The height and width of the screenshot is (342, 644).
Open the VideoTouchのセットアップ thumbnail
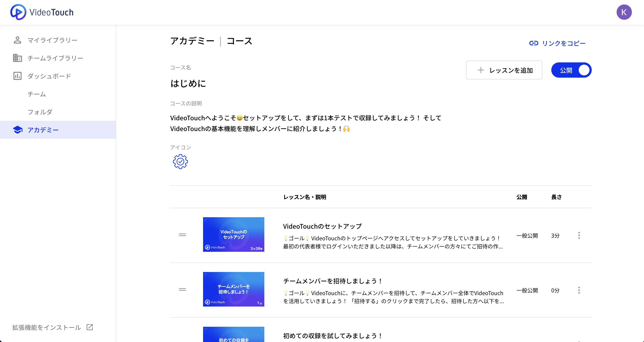(234, 235)
